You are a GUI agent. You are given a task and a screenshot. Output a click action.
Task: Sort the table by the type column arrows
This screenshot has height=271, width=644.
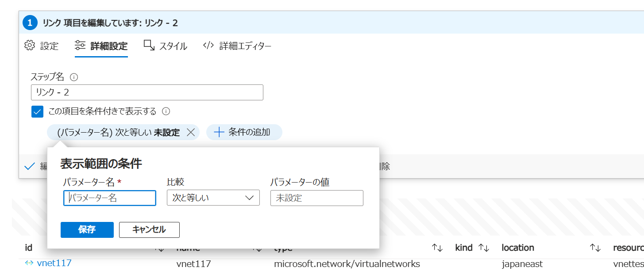(437, 248)
